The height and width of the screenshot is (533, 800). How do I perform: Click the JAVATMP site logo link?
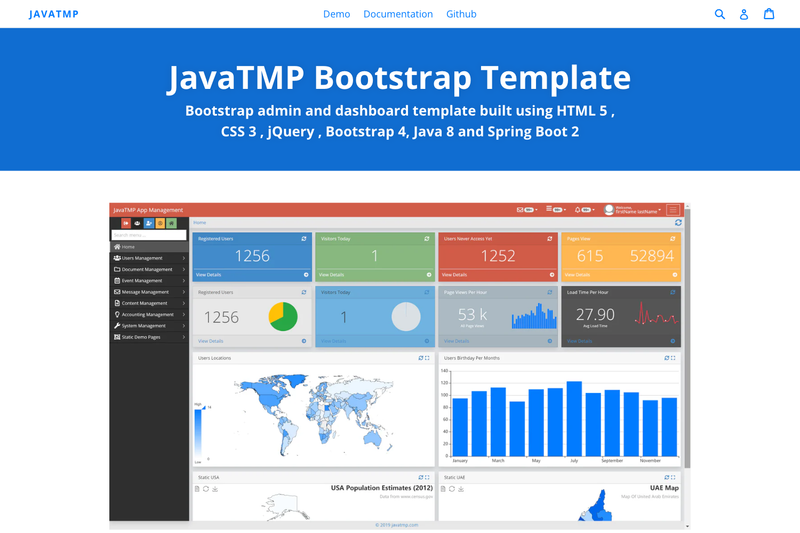coord(54,14)
